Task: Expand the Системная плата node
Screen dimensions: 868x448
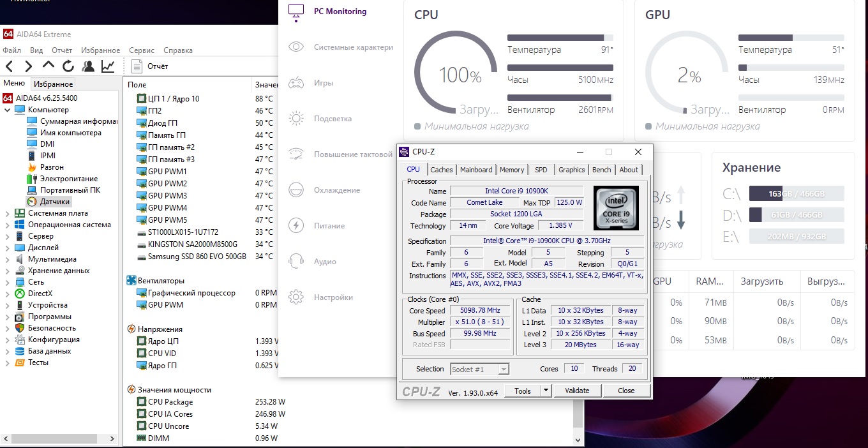Action: pos(8,213)
